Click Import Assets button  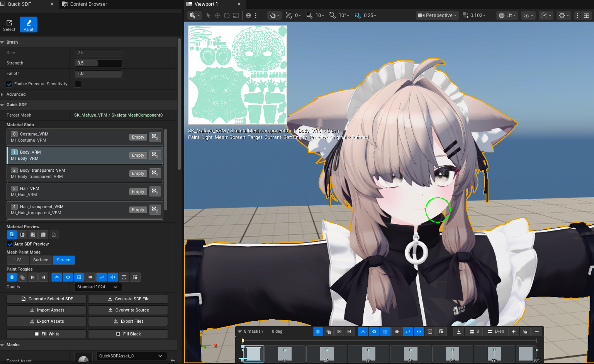(x=46, y=310)
